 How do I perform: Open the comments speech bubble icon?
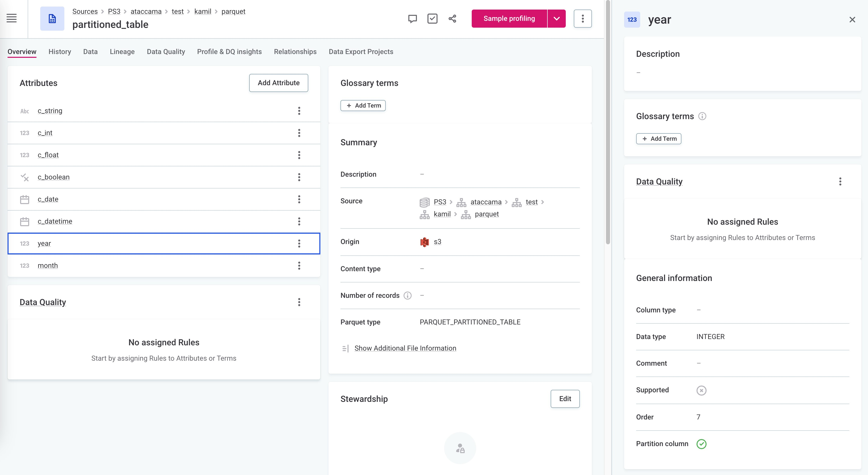pos(412,19)
